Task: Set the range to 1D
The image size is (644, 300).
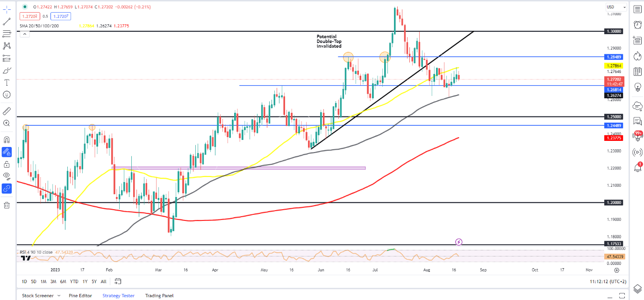Action: click(x=24, y=282)
